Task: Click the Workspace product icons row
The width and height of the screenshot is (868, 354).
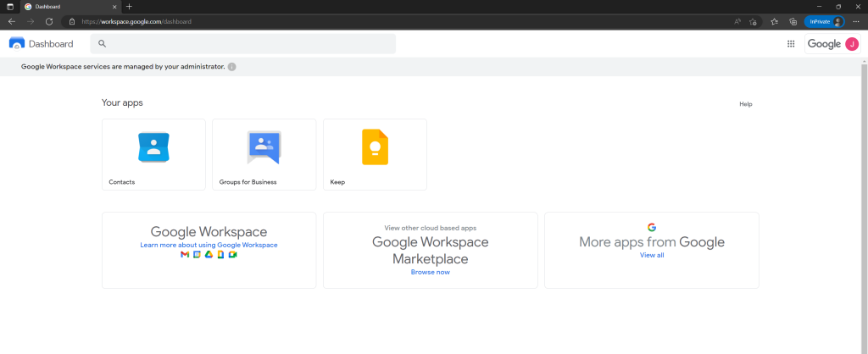Action: pos(209,254)
